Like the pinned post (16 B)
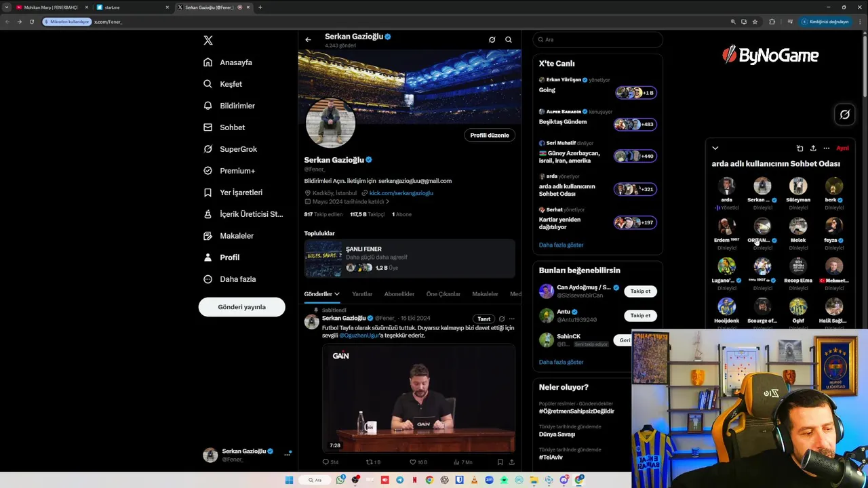Image resolution: width=868 pixels, height=488 pixels. pyautogui.click(x=418, y=462)
